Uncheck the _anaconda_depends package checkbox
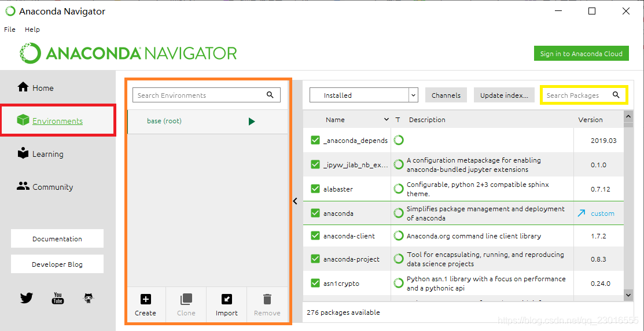The width and height of the screenshot is (644, 331). [x=315, y=141]
